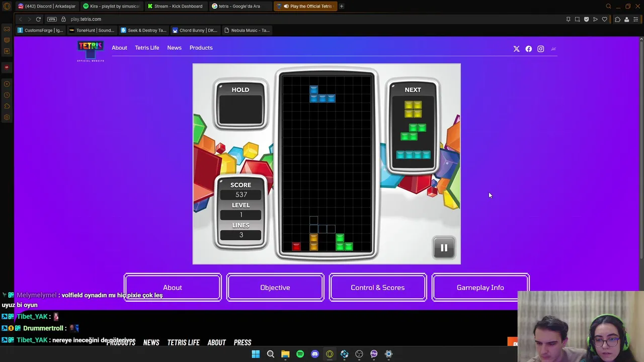Open the sidebar history clock icon

pos(7,95)
